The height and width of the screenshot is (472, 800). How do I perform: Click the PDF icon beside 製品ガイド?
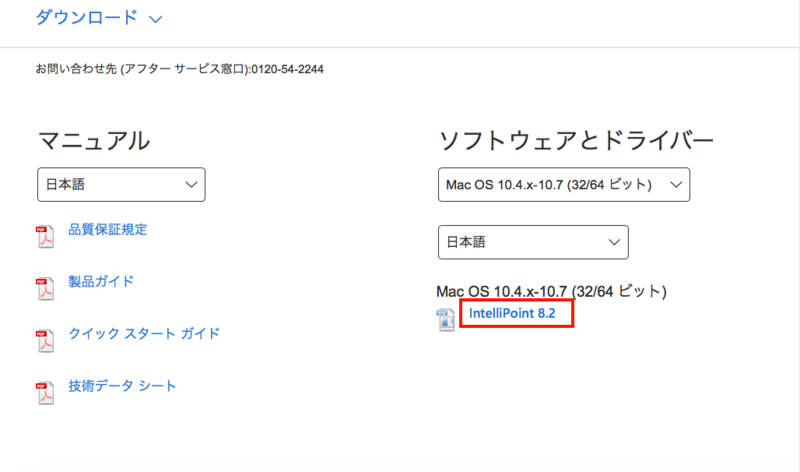click(45, 289)
